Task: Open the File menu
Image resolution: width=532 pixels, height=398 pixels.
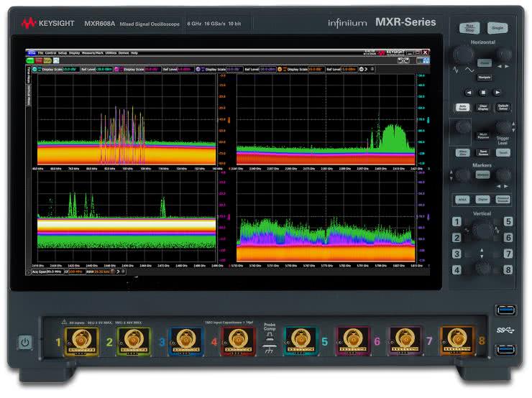Action: pos(40,52)
